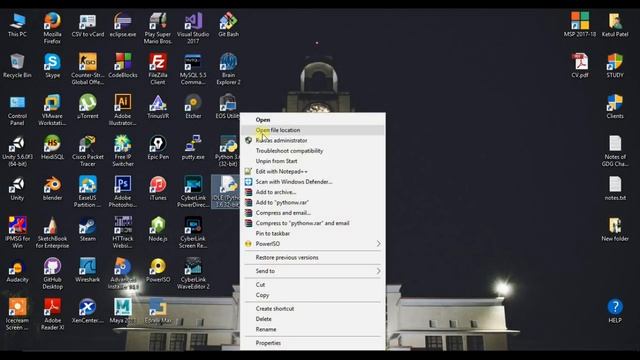Select the blender shortcut

click(x=52, y=189)
